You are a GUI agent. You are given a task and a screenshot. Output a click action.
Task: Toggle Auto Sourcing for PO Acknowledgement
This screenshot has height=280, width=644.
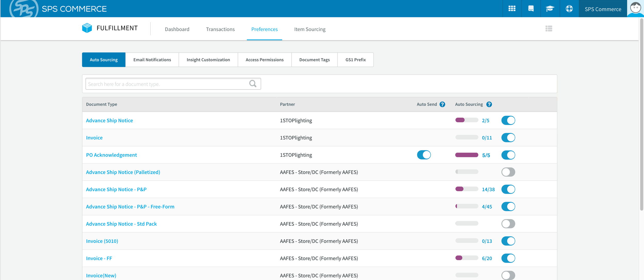tap(508, 155)
